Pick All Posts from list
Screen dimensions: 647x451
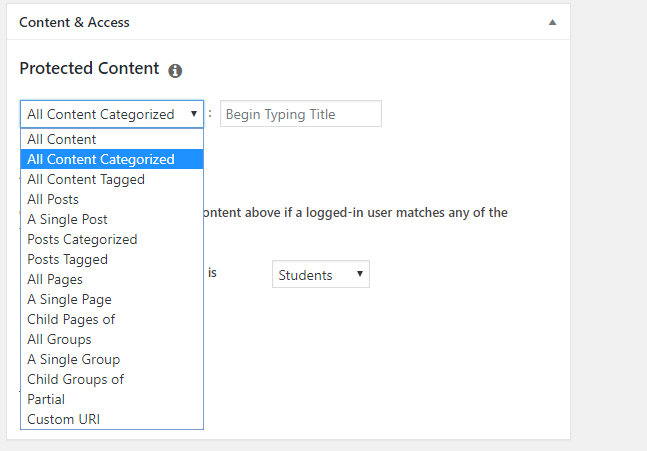(112, 199)
